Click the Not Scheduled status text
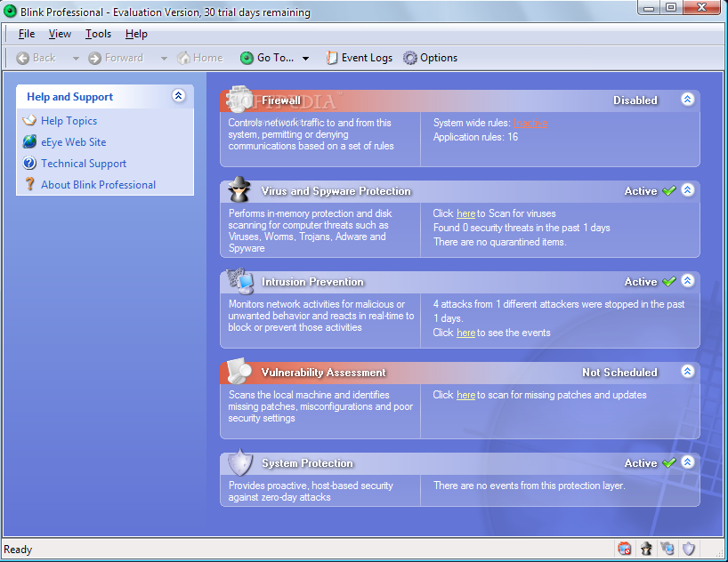The image size is (728, 562). coord(619,373)
